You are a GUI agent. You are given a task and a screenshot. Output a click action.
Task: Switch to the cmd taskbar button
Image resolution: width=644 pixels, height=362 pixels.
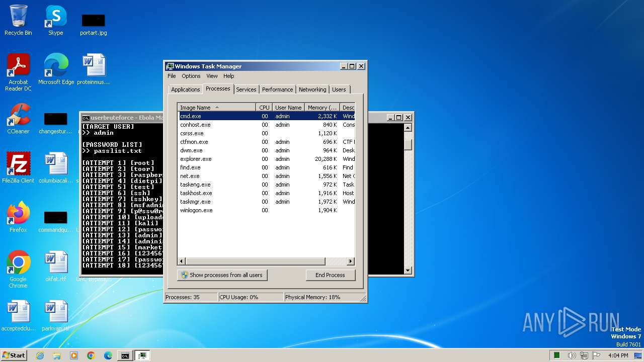[x=125, y=355]
